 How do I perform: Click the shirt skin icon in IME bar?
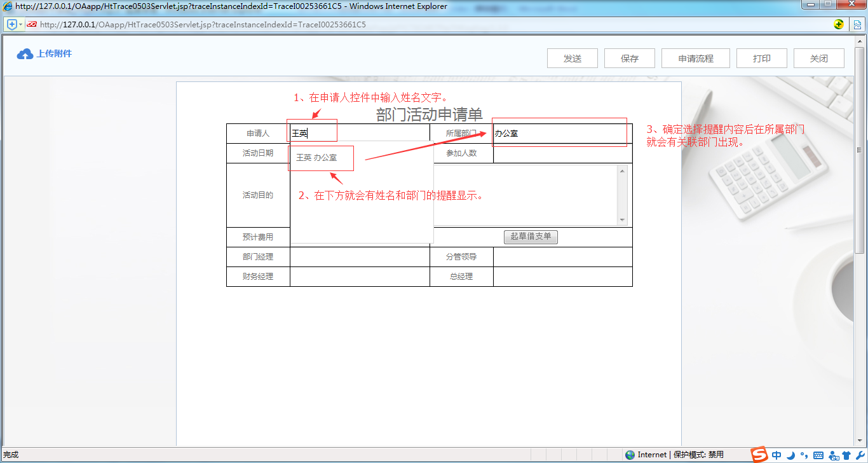click(845, 455)
